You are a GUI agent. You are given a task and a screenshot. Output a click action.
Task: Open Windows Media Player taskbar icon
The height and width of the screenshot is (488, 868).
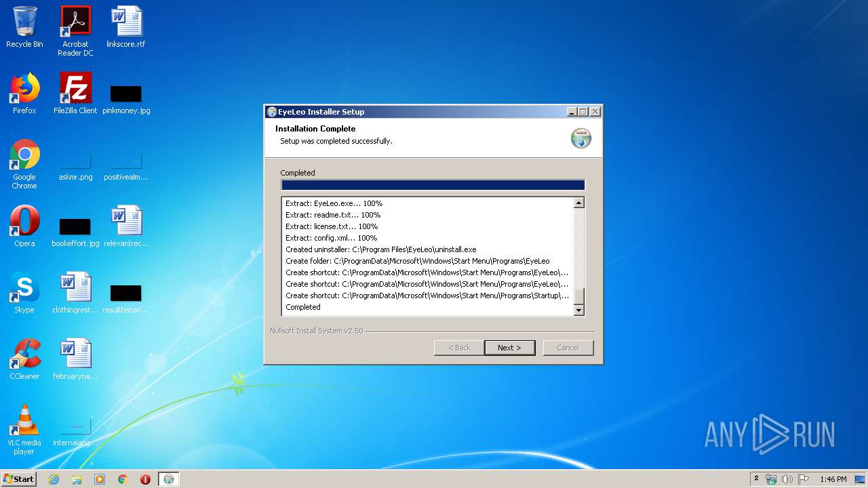coord(100,479)
